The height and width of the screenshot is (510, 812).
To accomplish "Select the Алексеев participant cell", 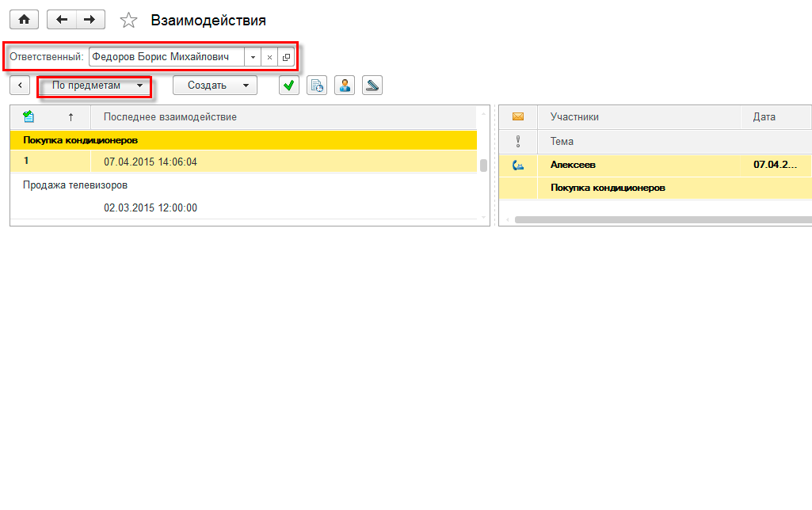I will click(639, 165).
